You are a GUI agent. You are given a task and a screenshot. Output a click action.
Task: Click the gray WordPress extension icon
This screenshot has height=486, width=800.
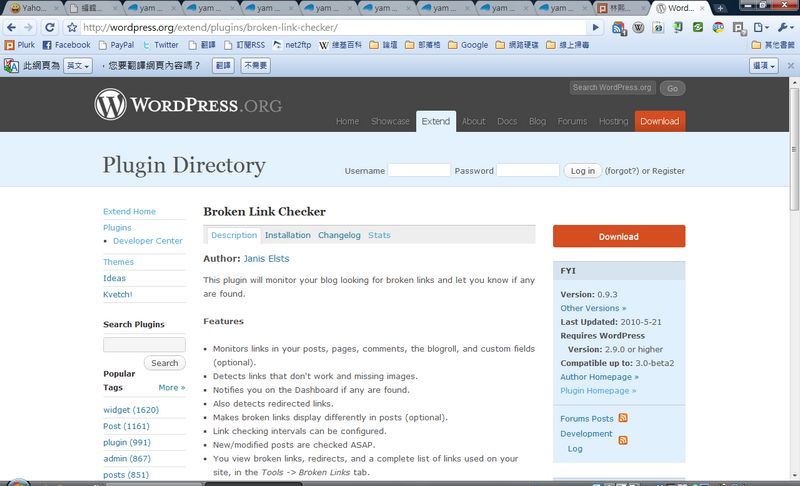point(638,28)
